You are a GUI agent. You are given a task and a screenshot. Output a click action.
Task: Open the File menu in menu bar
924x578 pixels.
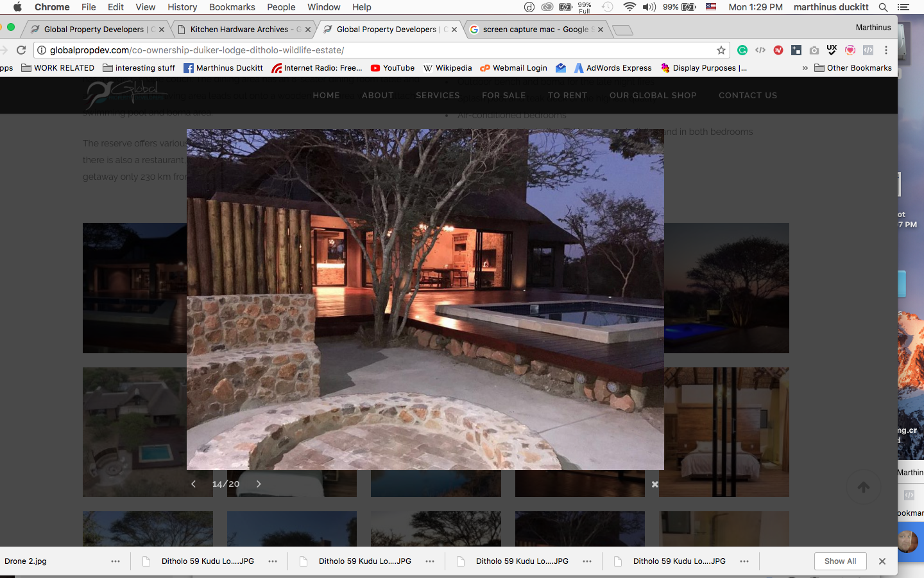(89, 7)
